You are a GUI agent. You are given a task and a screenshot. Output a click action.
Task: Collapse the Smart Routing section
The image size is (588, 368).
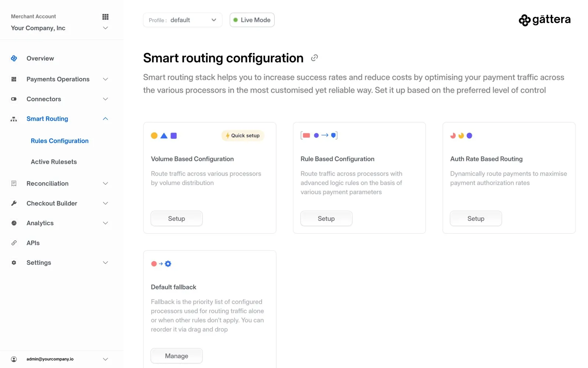(x=105, y=119)
